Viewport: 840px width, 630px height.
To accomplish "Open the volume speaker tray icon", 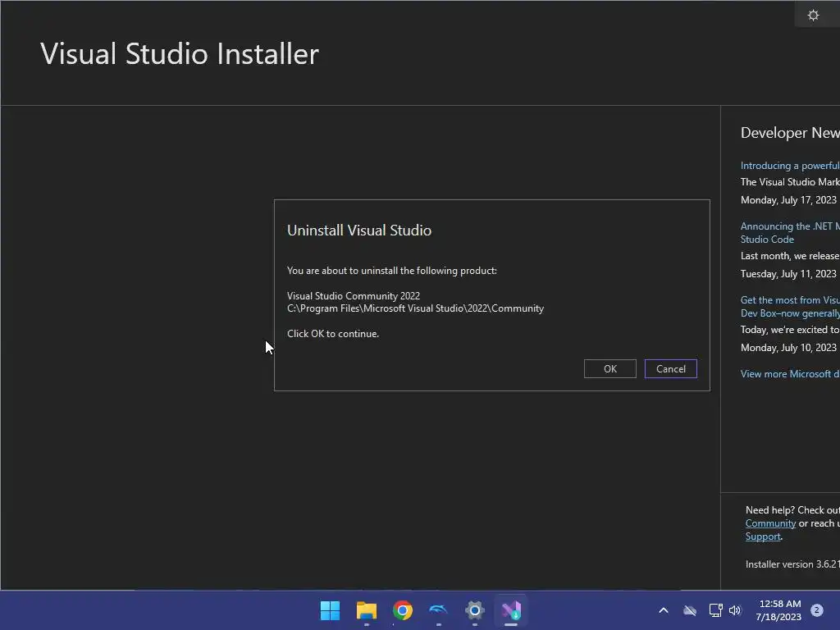I will pyautogui.click(x=735, y=610).
